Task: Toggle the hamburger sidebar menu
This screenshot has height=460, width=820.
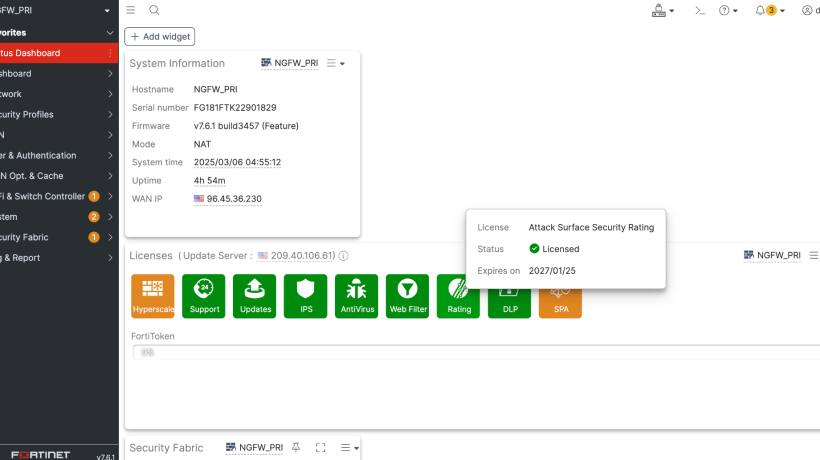Action: 131,10
